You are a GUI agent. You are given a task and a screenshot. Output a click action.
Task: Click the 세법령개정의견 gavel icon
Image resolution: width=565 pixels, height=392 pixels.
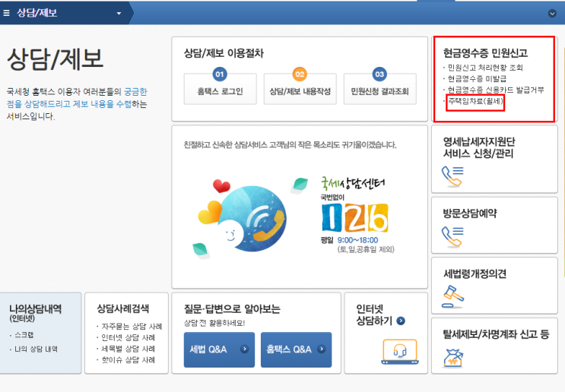453,296
